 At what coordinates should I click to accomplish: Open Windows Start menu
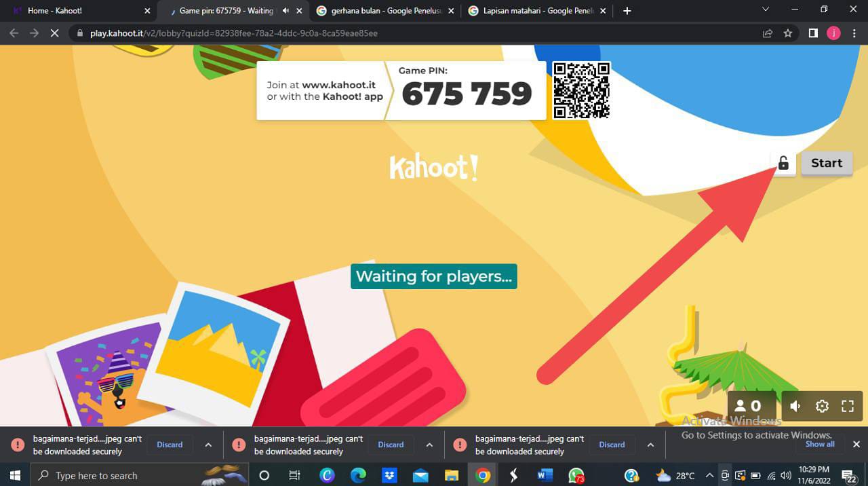click(x=15, y=475)
